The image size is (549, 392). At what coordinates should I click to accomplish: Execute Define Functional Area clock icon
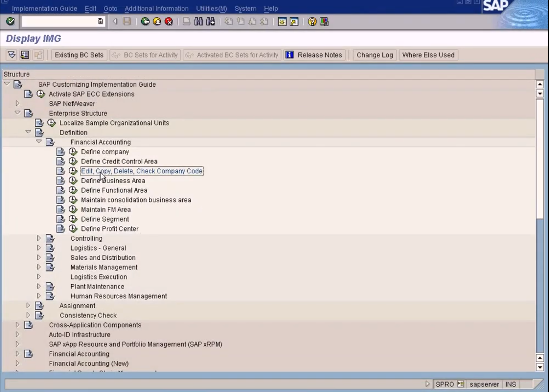pyautogui.click(x=73, y=190)
